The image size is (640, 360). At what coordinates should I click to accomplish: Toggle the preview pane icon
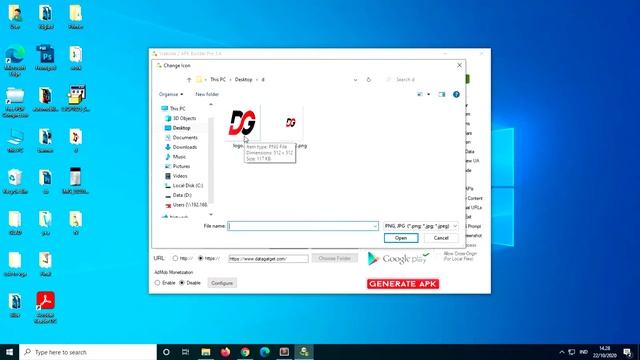click(442, 94)
